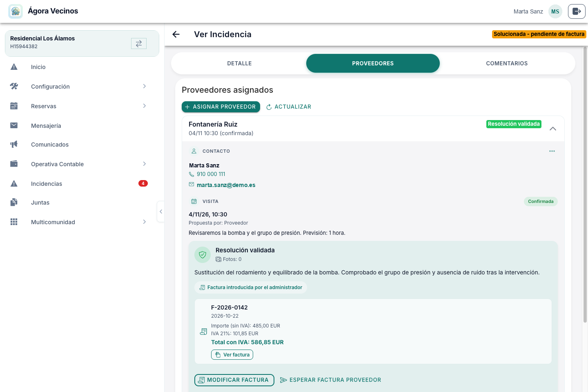The height and width of the screenshot is (392, 588).
Task: Expand the Reservas submenu chevron
Action: (x=145, y=106)
